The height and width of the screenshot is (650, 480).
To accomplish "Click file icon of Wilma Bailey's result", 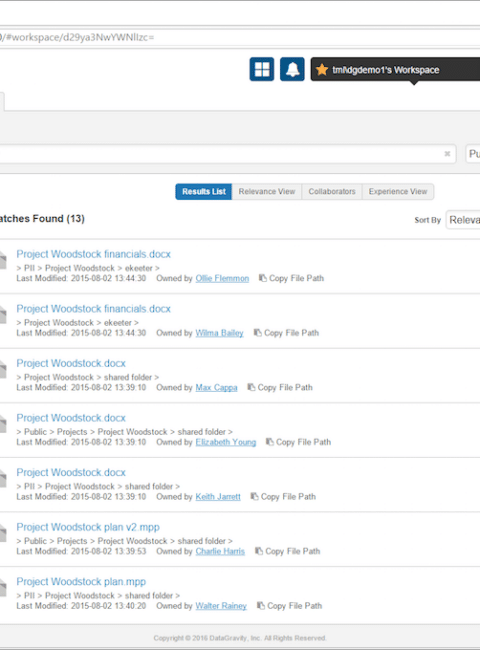I will click(3, 315).
